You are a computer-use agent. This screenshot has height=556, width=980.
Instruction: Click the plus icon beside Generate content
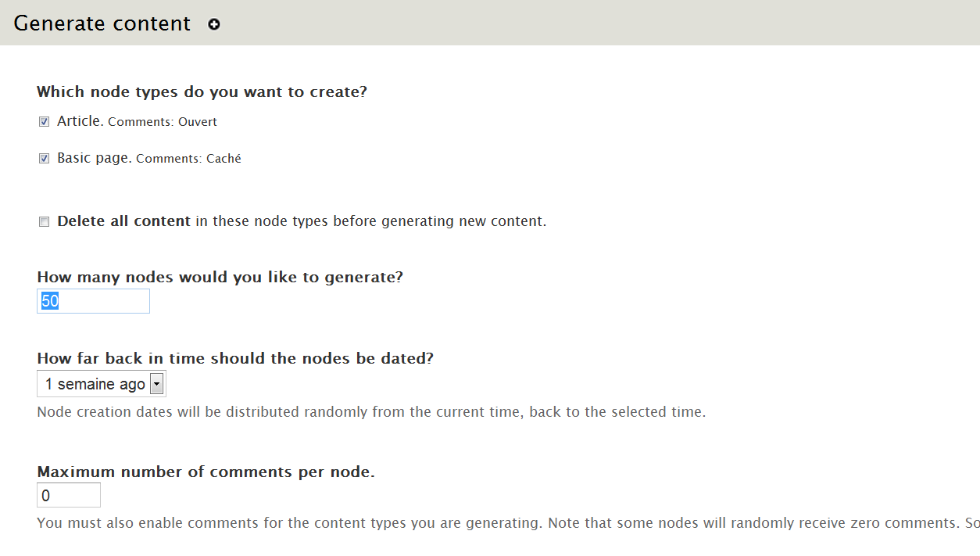(x=214, y=24)
